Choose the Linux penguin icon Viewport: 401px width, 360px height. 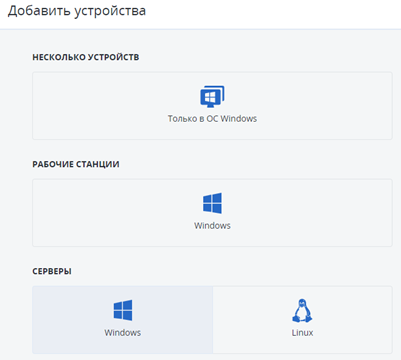pos(302,310)
